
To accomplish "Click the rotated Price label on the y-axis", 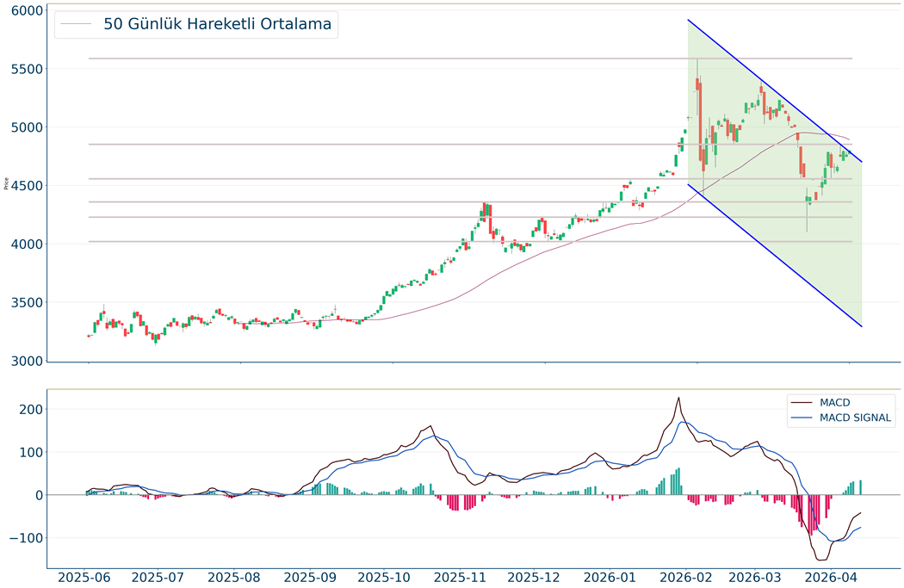I will (7, 183).
